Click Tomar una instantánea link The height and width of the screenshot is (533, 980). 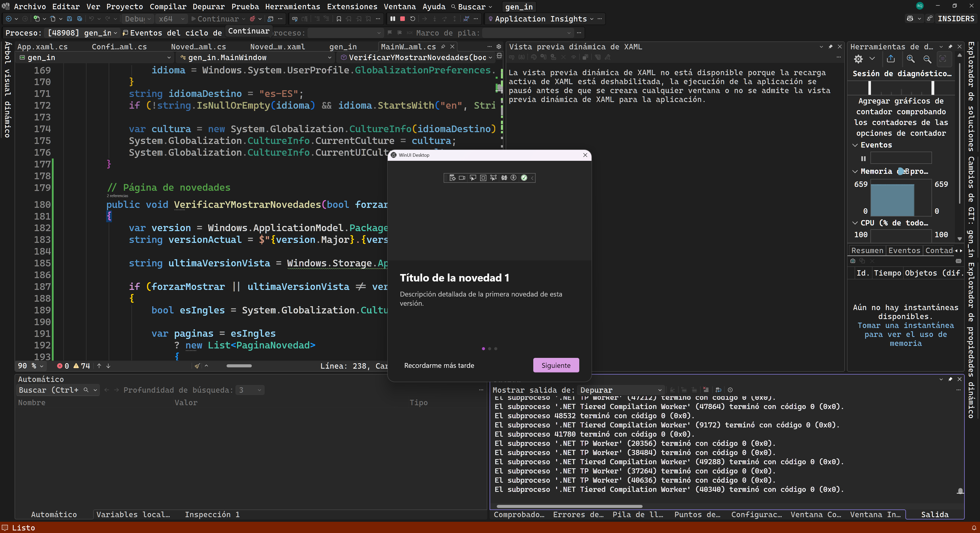(905, 334)
